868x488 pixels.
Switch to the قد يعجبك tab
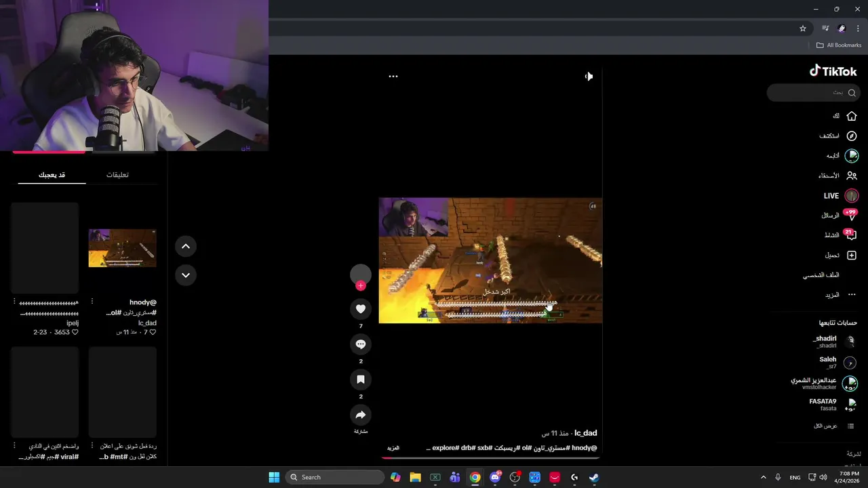[x=52, y=175]
